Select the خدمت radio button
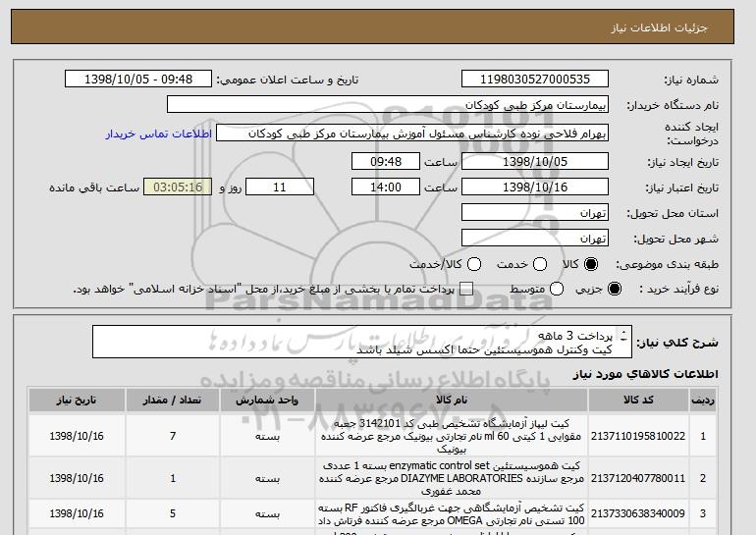The height and width of the screenshot is (535, 756). coord(540,264)
